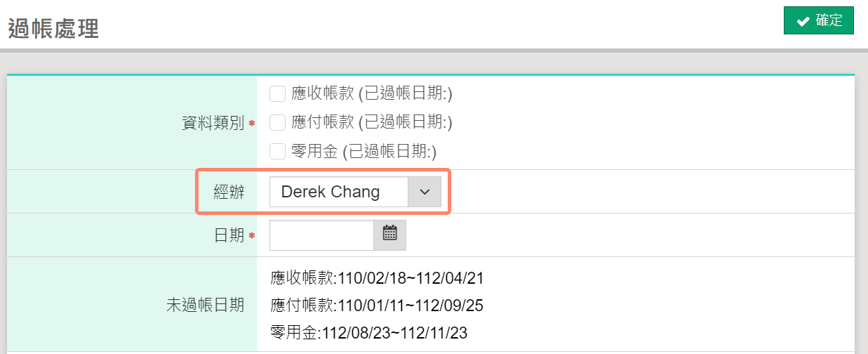This screenshot has height=354, width=868.
Task: Select the 應付帳款 (已過帳日期:) label text
Action: (x=372, y=122)
